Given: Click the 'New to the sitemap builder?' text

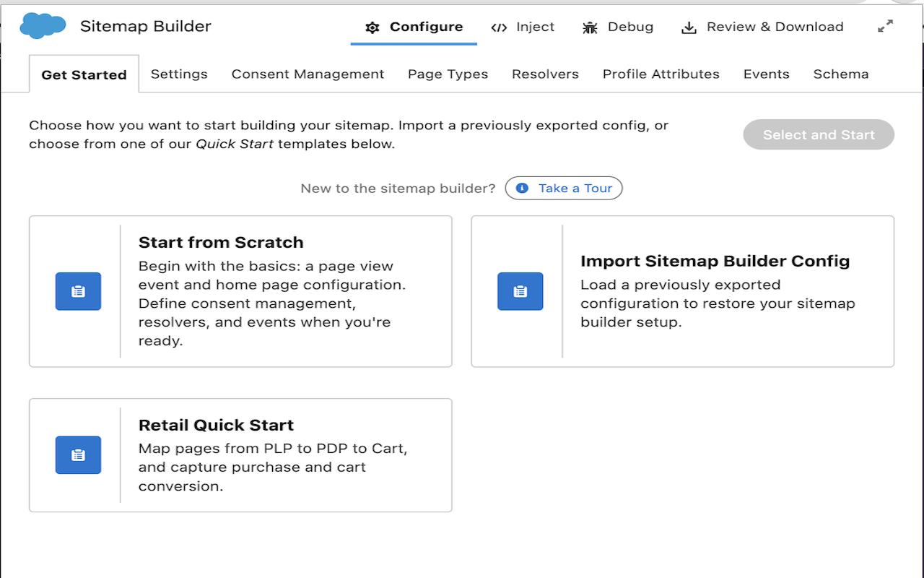Looking at the screenshot, I should coord(398,188).
